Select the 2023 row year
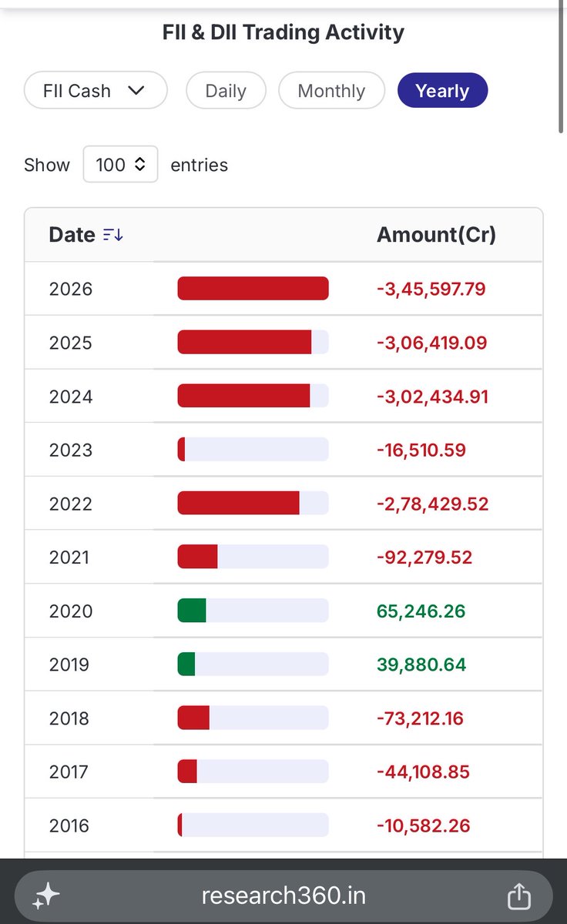Image resolution: width=567 pixels, height=924 pixels. coord(70,450)
